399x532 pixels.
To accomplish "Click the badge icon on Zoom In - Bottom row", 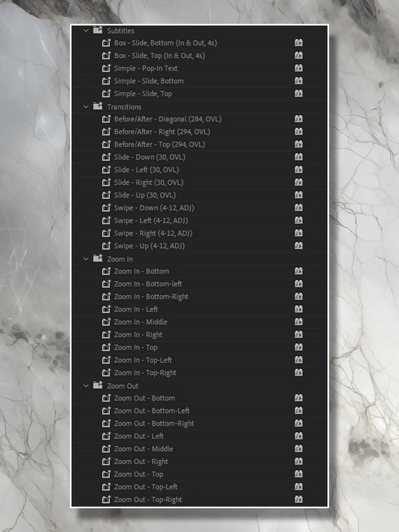I will point(299,271).
